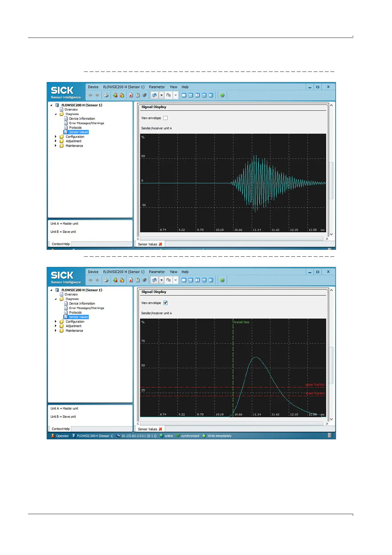This screenshot has width=392, height=555.
Task: Click the online globe icon in the status bar
Action: pyautogui.click(x=162, y=436)
